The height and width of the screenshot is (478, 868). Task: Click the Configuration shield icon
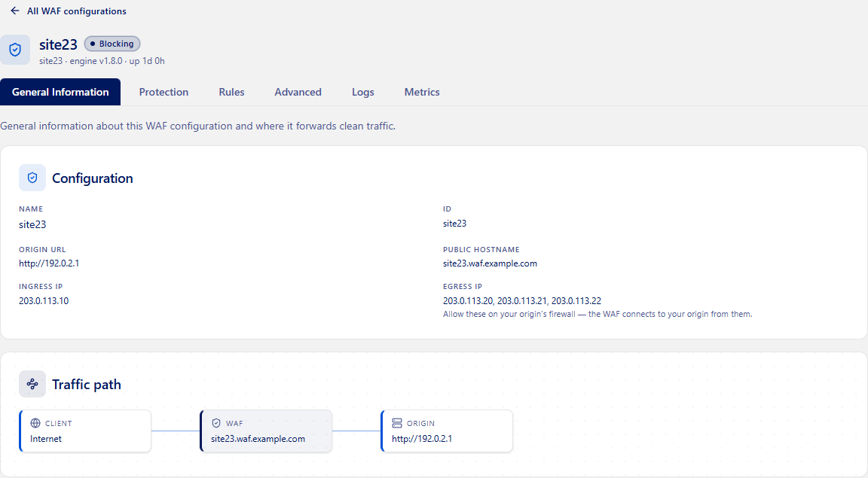click(32, 178)
